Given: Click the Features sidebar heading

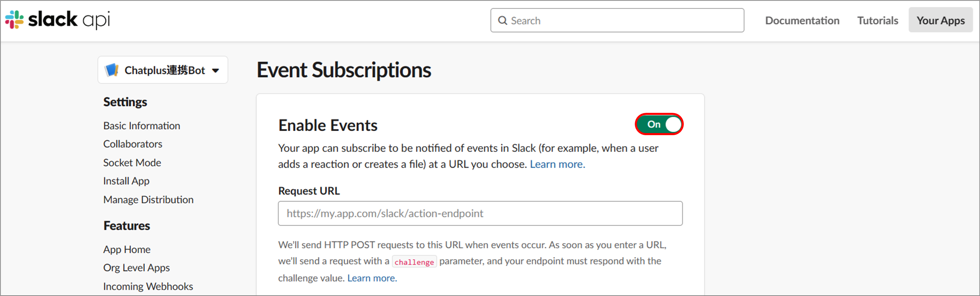Looking at the screenshot, I should click(127, 226).
